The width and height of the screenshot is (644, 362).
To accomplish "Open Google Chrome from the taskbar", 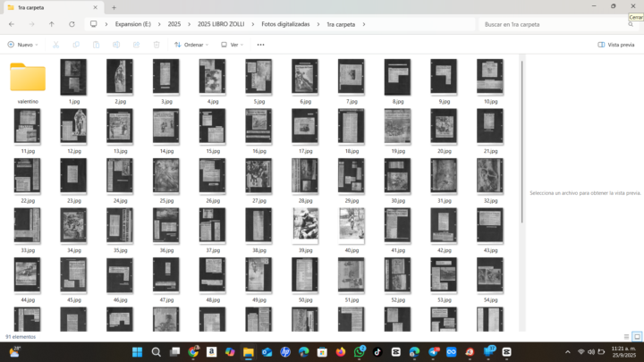I will tap(193, 352).
